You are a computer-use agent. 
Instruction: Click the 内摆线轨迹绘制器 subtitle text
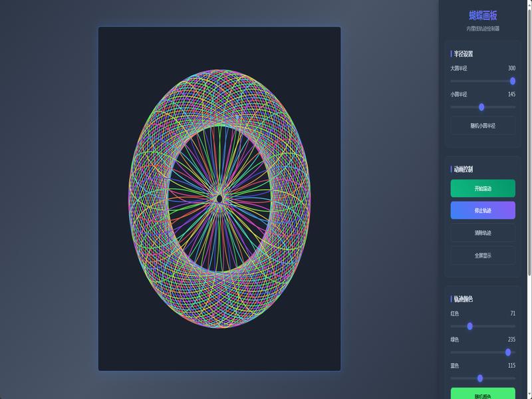click(x=483, y=29)
